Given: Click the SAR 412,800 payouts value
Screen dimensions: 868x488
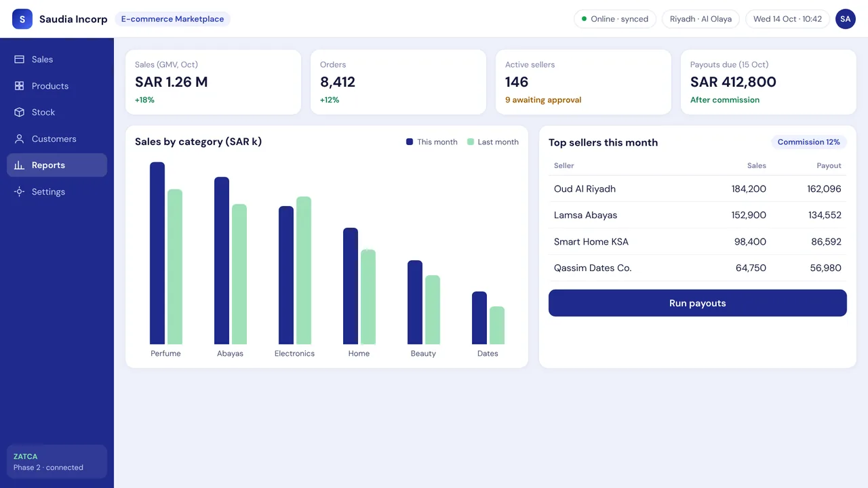Looking at the screenshot, I should tap(733, 82).
